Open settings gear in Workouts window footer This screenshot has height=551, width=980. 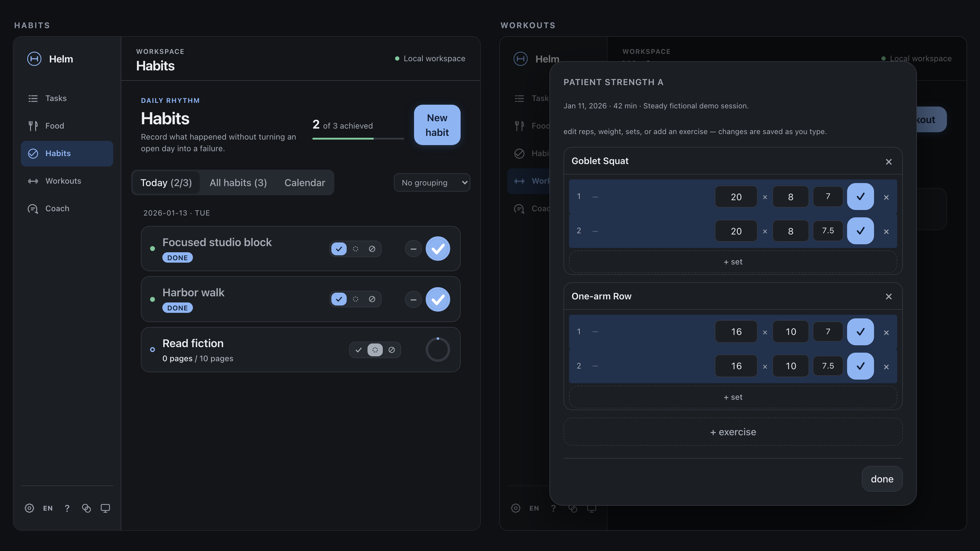515,508
